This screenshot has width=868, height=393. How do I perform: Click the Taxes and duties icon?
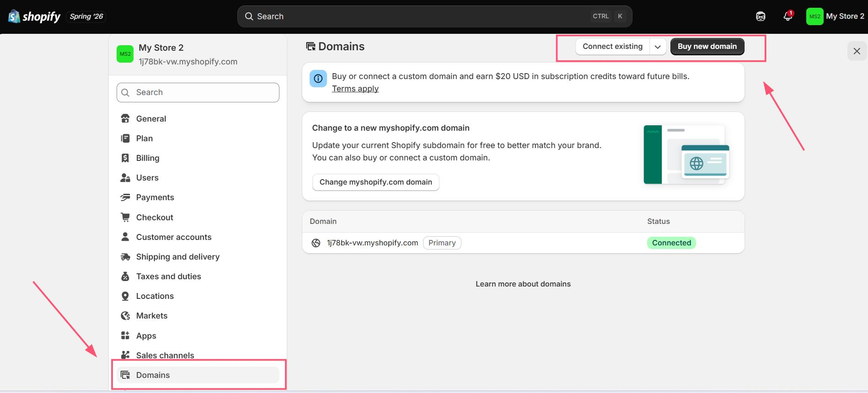[x=125, y=276]
